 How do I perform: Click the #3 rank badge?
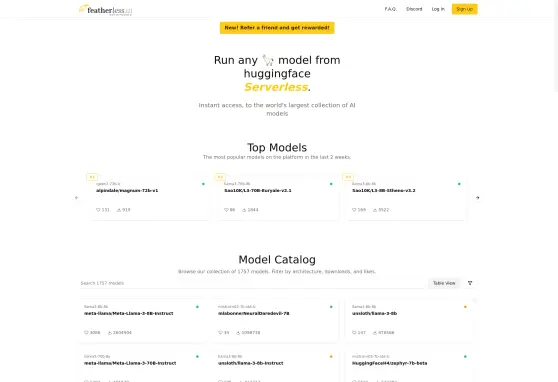348,177
